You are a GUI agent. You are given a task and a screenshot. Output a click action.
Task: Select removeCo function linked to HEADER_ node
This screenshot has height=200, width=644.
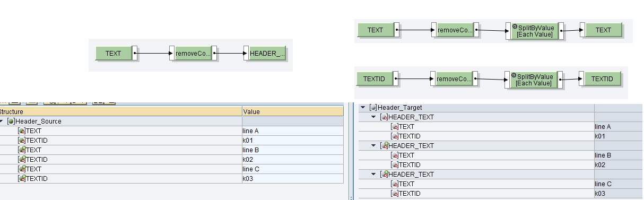click(x=193, y=54)
